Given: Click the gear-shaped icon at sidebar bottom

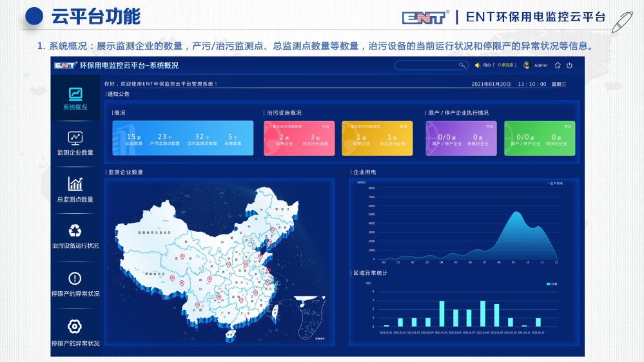Looking at the screenshot, I should pyautogui.click(x=75, y=327).
